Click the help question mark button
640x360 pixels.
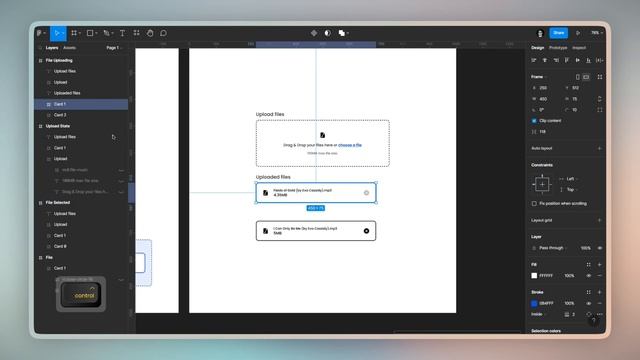coord(593,321)
